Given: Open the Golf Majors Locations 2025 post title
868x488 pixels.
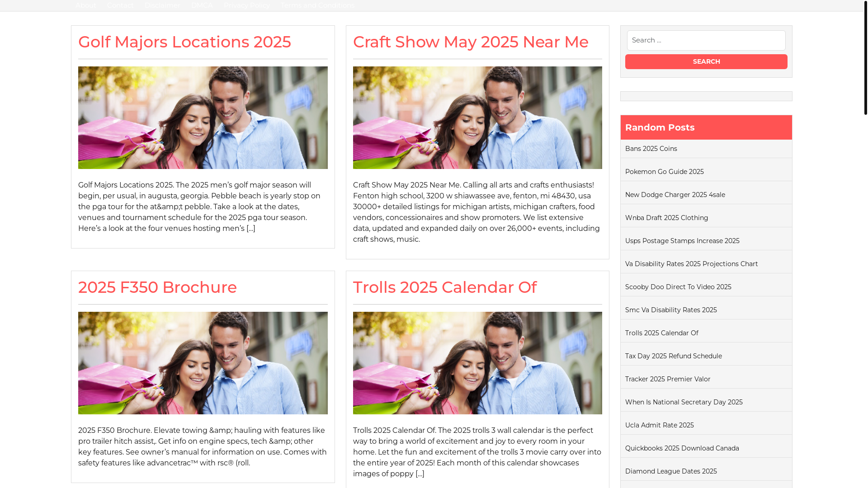Looking at the screenshot, I should click(x=184, y=42).
